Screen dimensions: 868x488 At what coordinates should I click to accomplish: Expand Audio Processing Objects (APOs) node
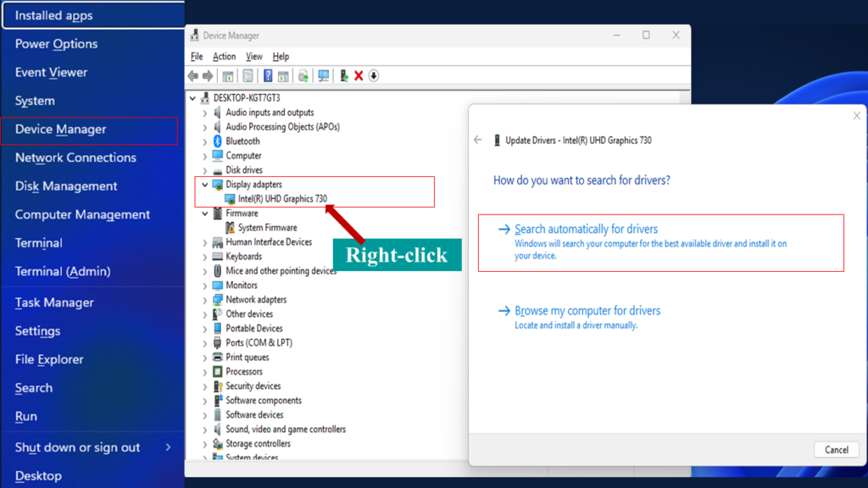coord(205,127)
